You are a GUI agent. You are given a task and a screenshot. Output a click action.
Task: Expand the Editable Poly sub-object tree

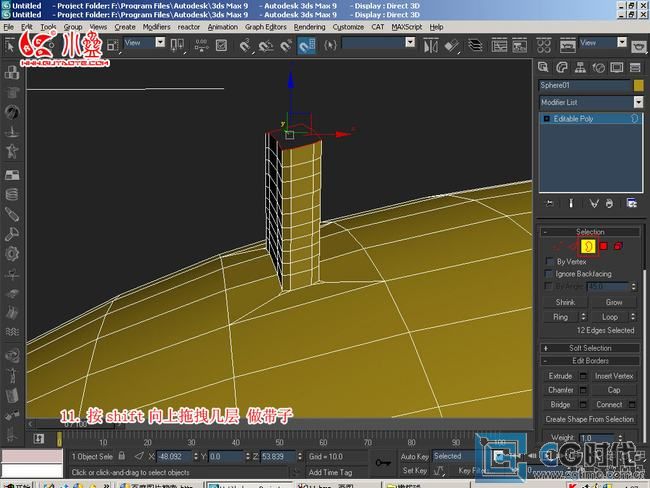(546, 119)
